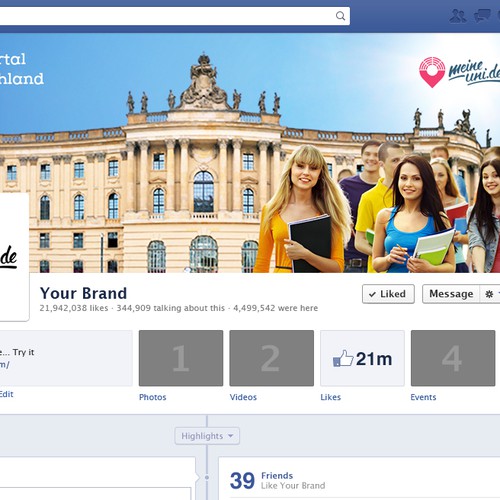
Task: Open the Videos tab link
Action: pos(243,397)
